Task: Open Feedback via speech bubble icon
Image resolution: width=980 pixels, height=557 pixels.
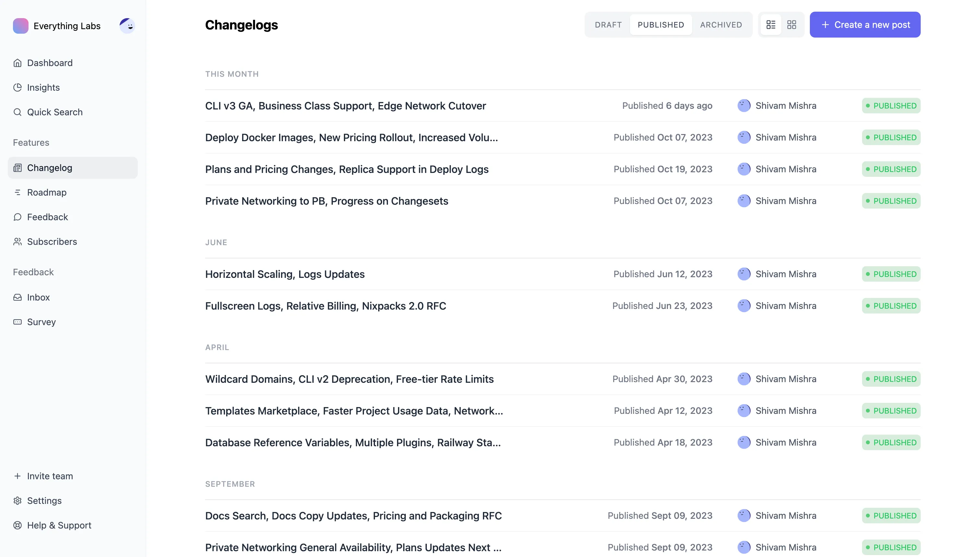Action: (17, 217)
